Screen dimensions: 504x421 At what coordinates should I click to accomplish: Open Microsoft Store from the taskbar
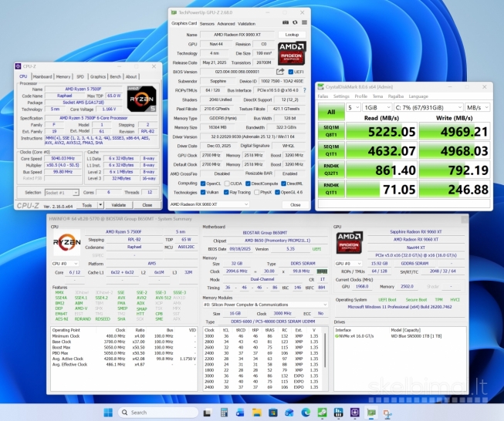[273, 413]
